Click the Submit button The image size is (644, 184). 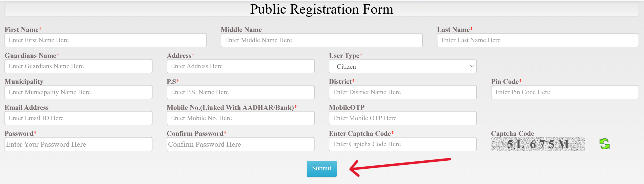pyautogui.click(x=322, y=168)
